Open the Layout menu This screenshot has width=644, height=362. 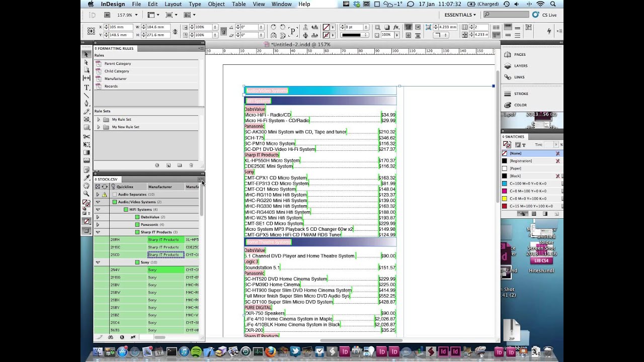pos(173,4)
